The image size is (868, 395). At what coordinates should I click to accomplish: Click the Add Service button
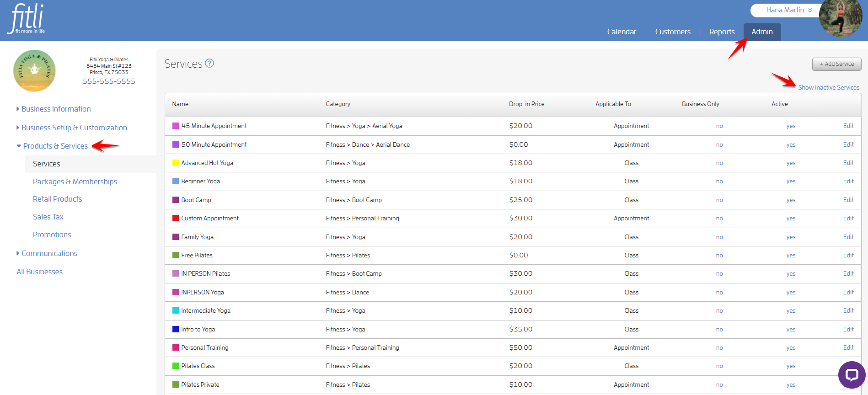836,64
